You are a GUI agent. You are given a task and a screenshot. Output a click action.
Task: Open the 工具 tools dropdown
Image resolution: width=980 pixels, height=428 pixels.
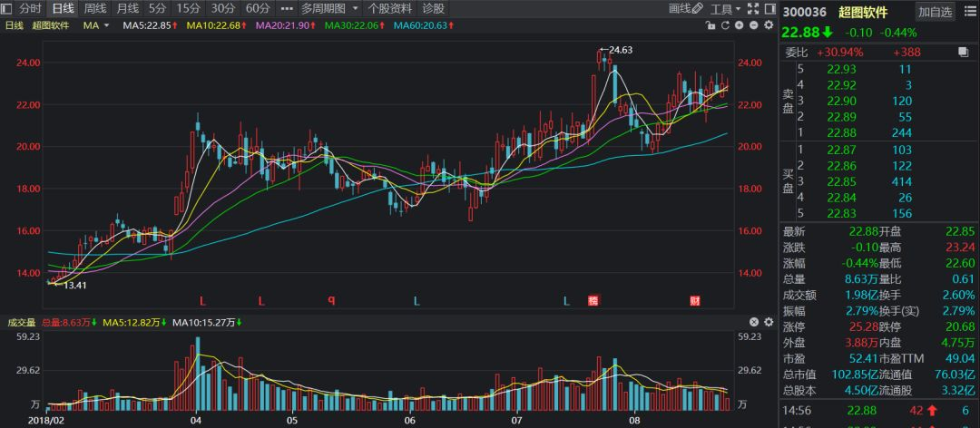click(726, 9)
